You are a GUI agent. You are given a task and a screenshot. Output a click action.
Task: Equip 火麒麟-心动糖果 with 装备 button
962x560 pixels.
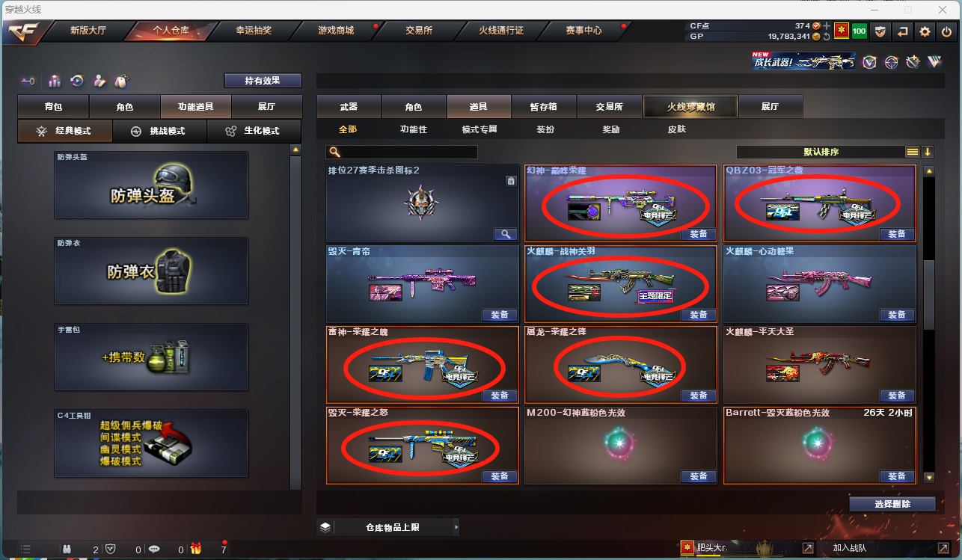(x=897, y=315)
